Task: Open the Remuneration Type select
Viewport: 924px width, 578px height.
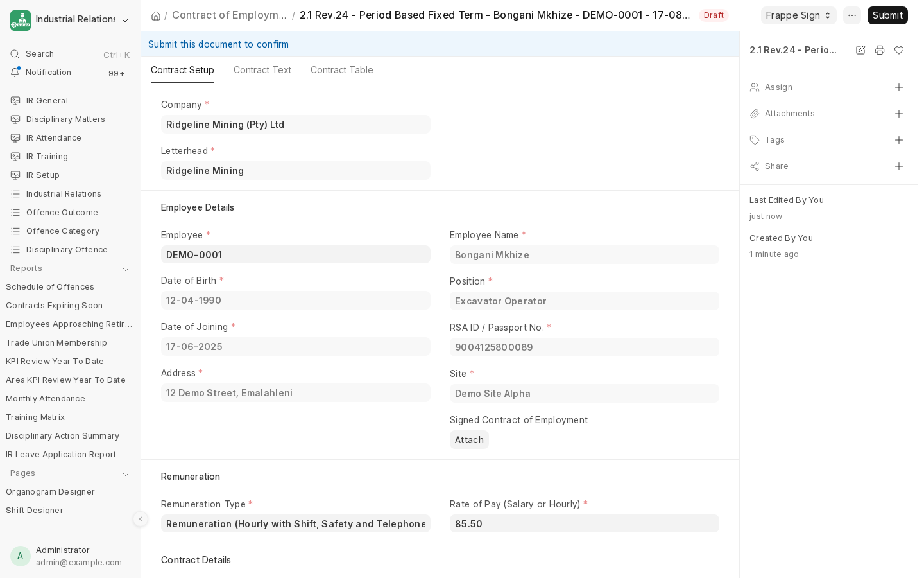Action: click(296, 524)
